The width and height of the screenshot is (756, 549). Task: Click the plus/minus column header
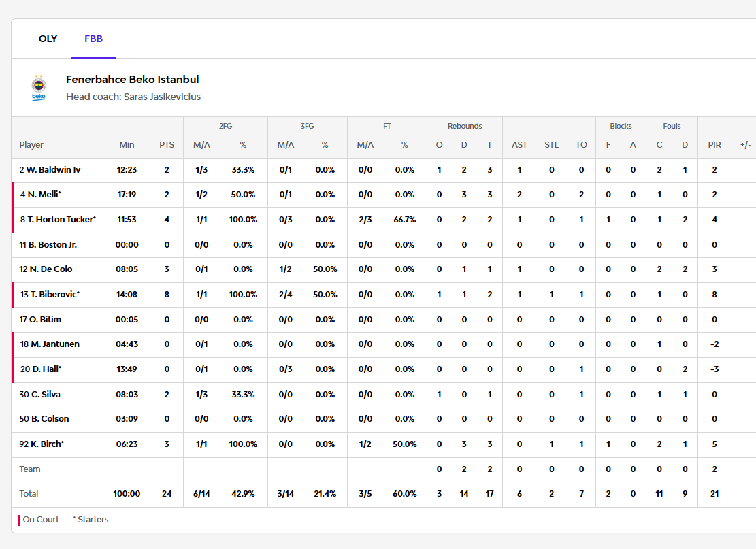(745, 145)
